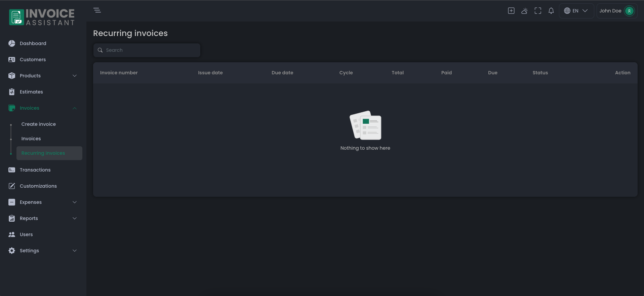Open the John Doe user menu

617,11
